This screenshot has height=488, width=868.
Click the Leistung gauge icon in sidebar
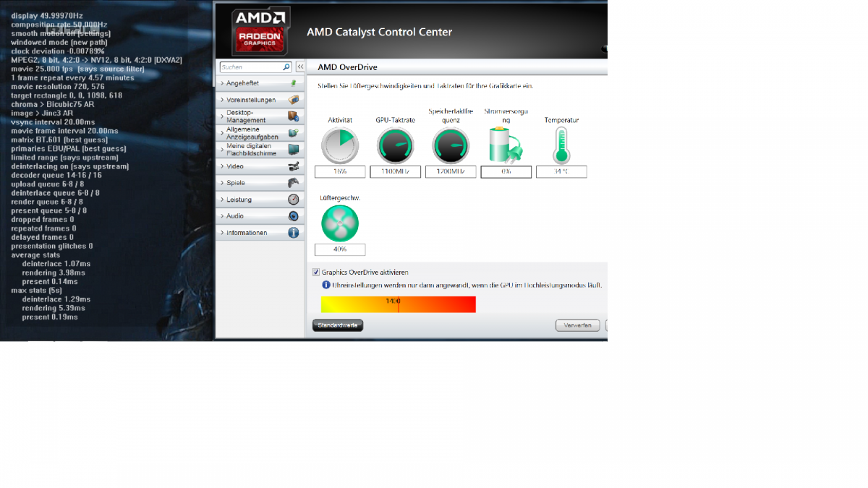[x=293, y=200]
